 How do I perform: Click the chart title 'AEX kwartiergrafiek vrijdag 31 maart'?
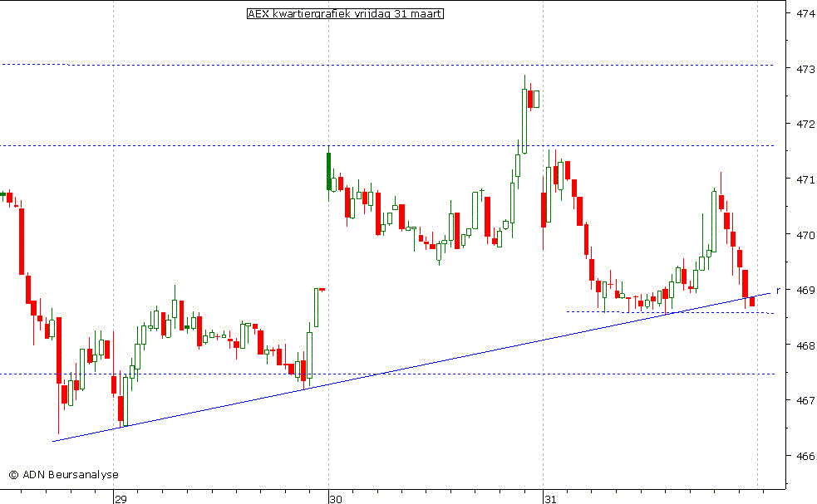pyautogui.click(x=345, y=14)
